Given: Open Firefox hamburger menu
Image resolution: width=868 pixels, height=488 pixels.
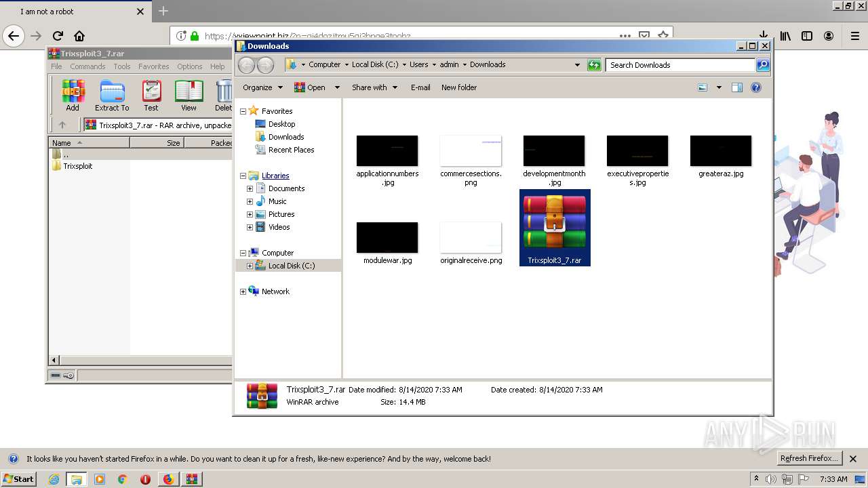Looking at the screenshot, I should (x=854, y=36).
